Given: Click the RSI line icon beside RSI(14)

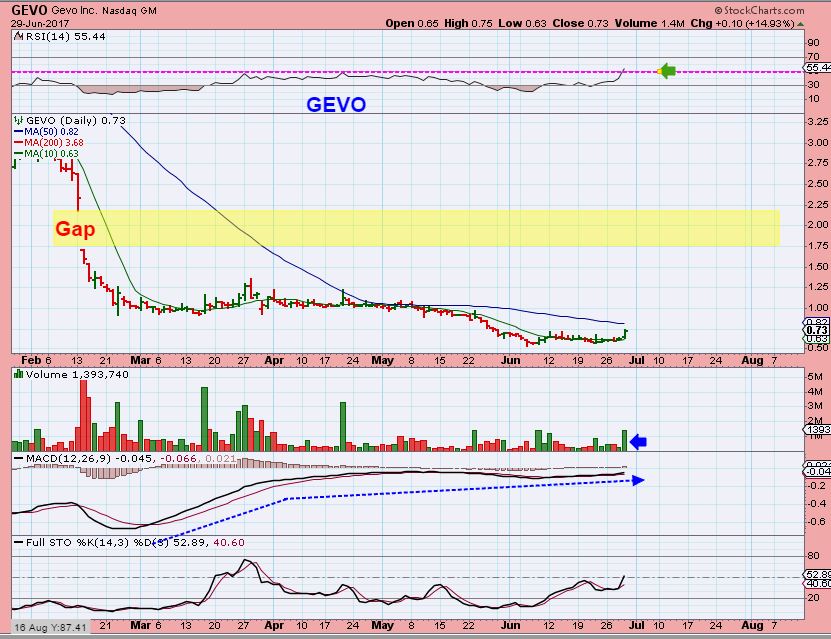Looking at the screenshot, I should 19,36.
